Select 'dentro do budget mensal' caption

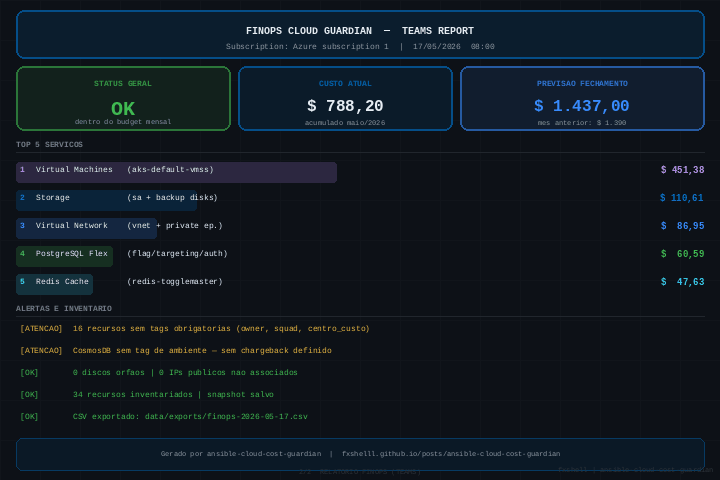click(x=123, y=122)
